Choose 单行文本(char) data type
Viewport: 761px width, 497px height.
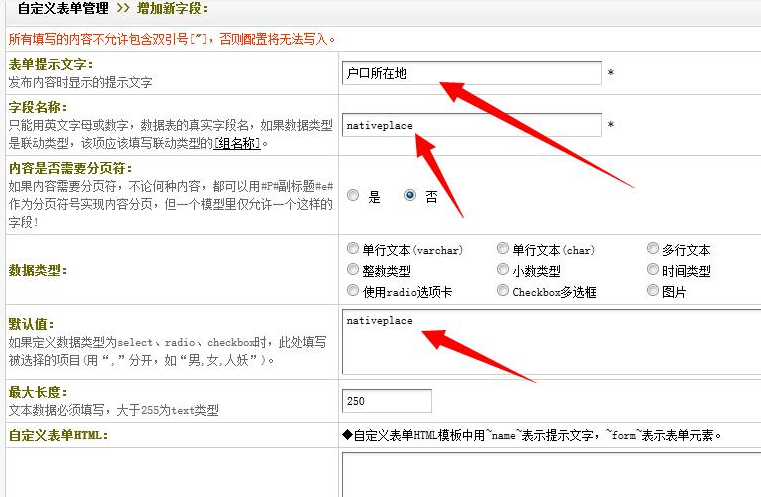coord(503,249)
